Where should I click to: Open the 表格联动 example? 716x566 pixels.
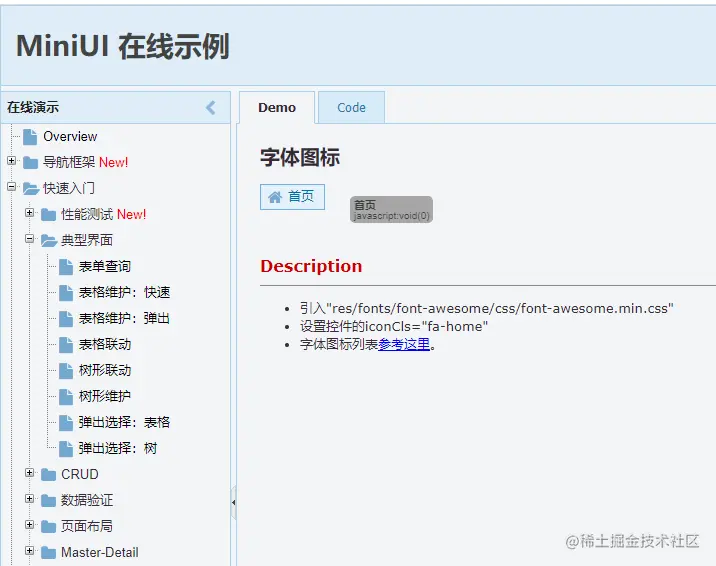105,345
